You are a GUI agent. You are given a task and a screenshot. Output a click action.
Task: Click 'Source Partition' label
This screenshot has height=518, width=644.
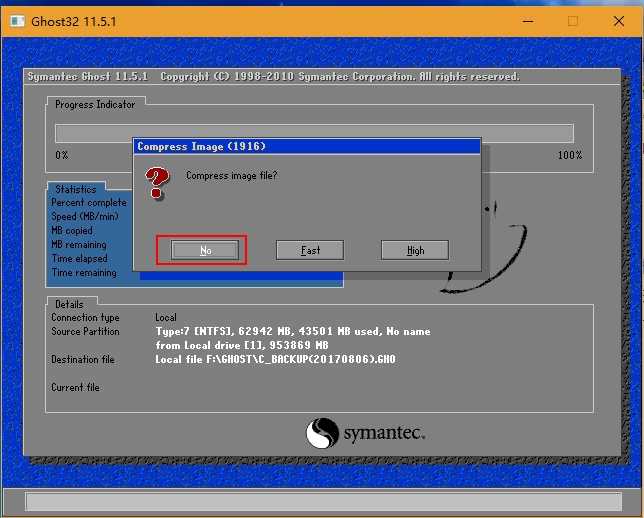(x=85, y=332)
